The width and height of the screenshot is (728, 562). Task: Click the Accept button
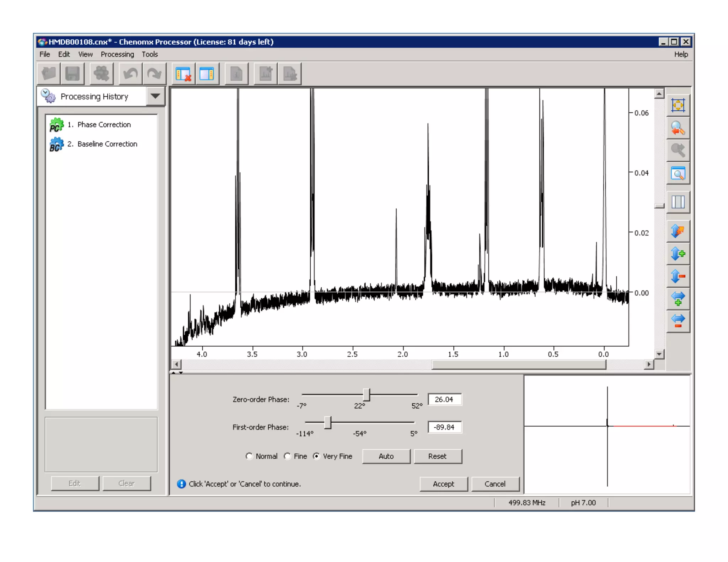443,484
